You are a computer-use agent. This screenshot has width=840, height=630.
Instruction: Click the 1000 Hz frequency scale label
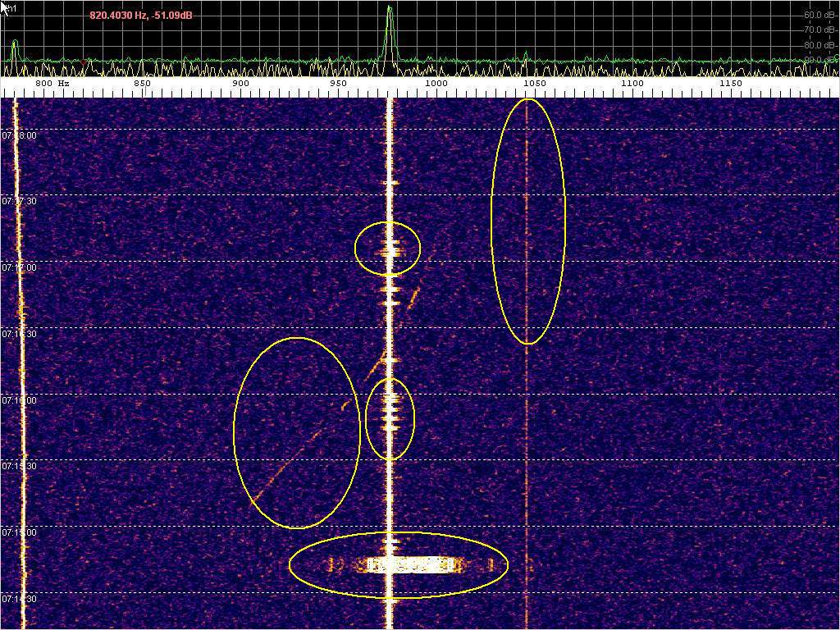click(436, 84)
